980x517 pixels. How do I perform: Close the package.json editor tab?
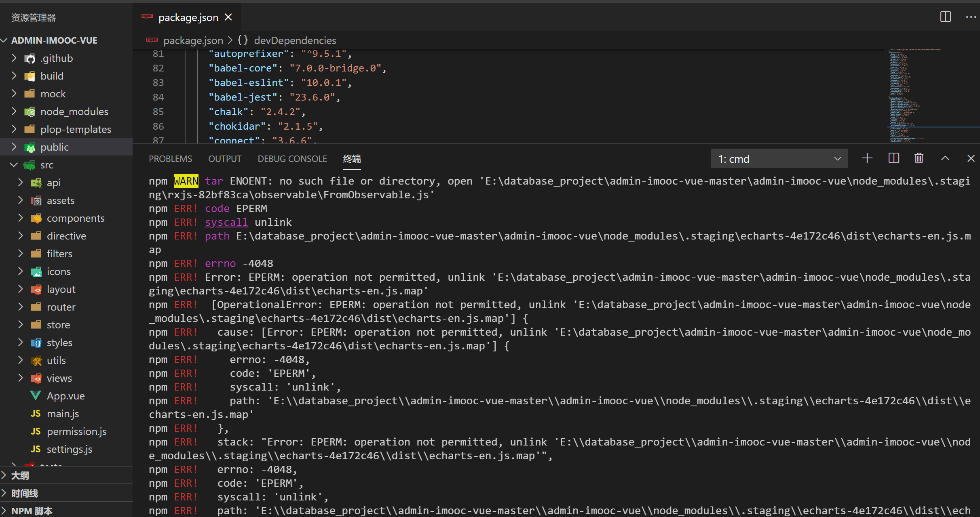tap(228, 17)
